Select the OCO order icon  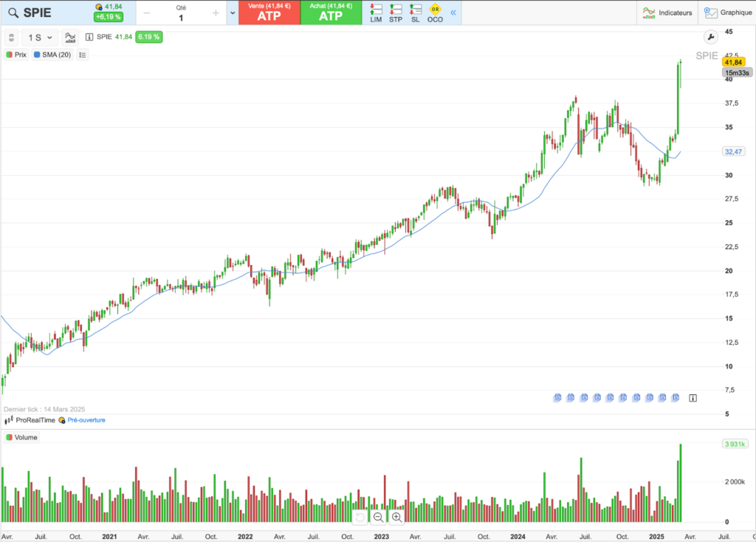435,13
